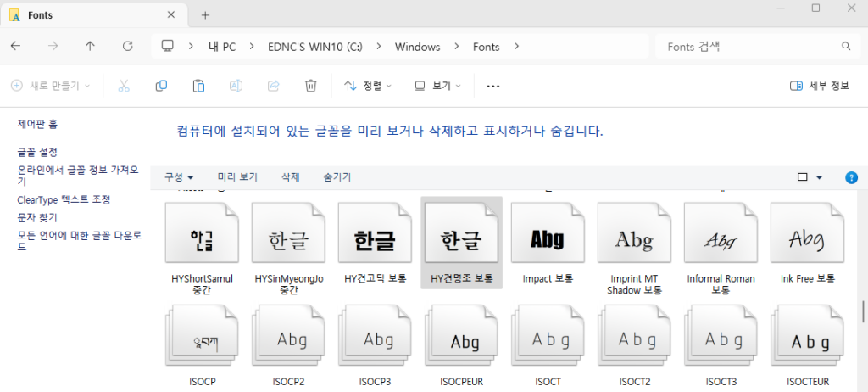Click the Forward navigation arrow

(x=53, y=47)
